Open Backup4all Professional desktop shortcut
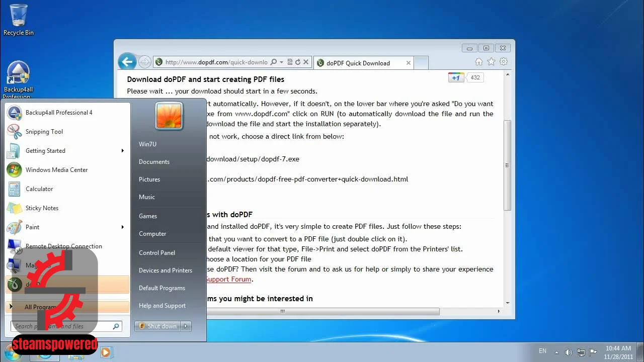Viewport: 644px width, 362px height. tap(18, 80)
